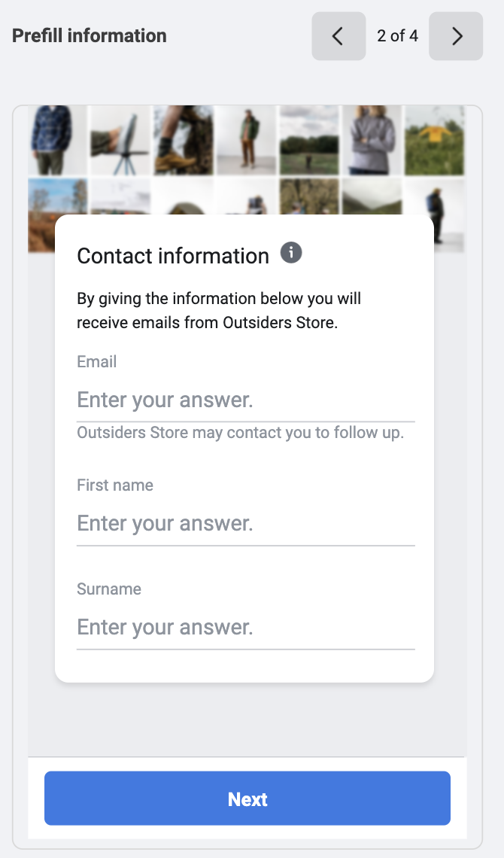Image resolution: width=504 pixels, height=858 pixels.
Task: Click the Outsiders Store follow-up note text
Action: 240,434
